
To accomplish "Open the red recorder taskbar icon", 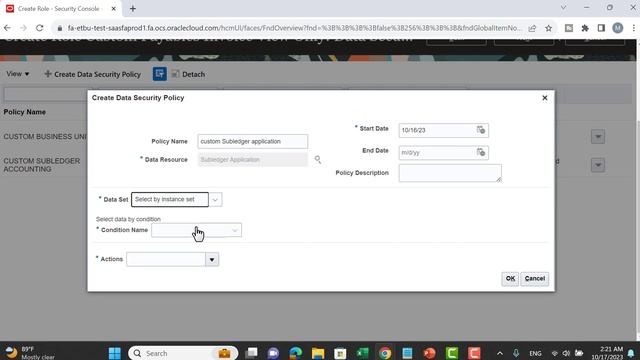I will (474, 353).
